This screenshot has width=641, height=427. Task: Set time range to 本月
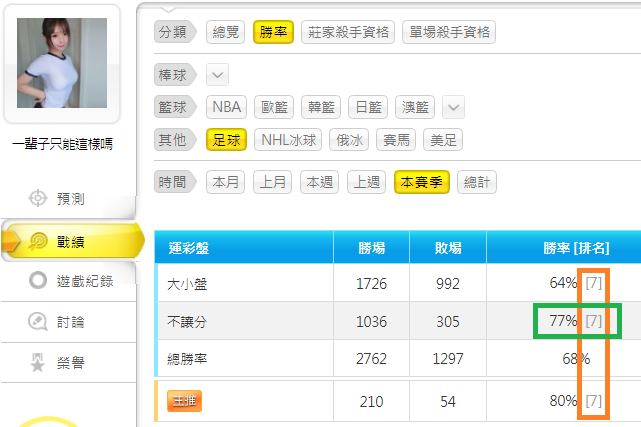coord(226,182)
